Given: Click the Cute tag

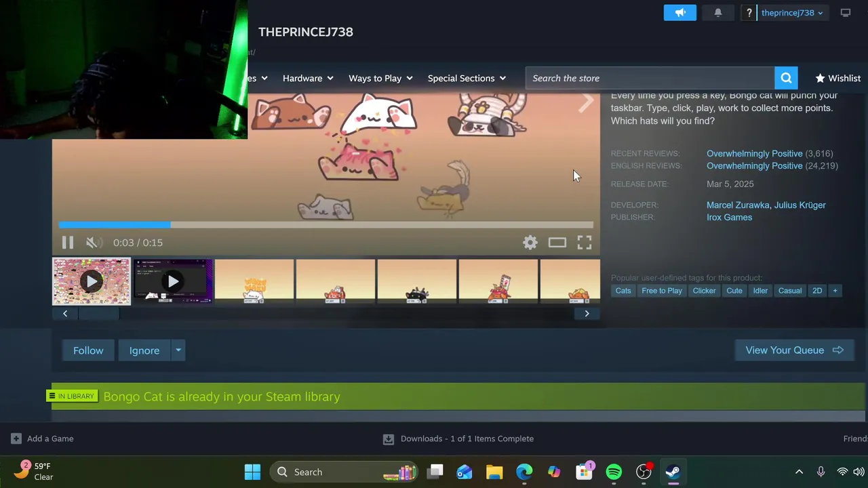Looking at the screenshot, I should 734,291.
